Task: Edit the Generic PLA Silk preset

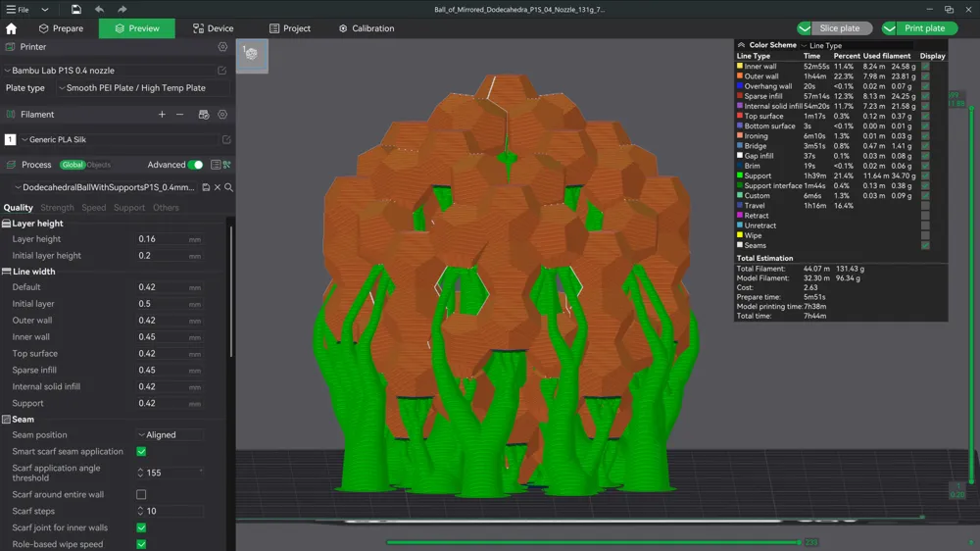Action: click(226, 139)
